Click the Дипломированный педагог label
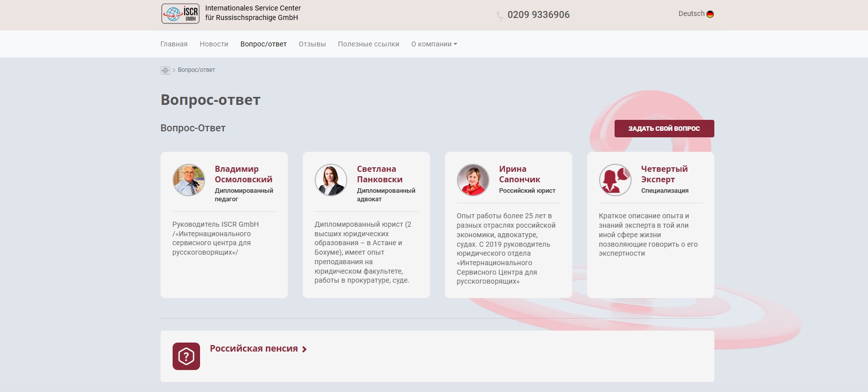 coord(244,195)
